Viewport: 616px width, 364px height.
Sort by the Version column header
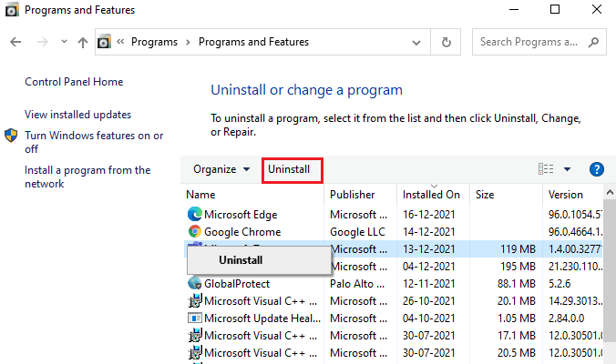coord(565,195)
